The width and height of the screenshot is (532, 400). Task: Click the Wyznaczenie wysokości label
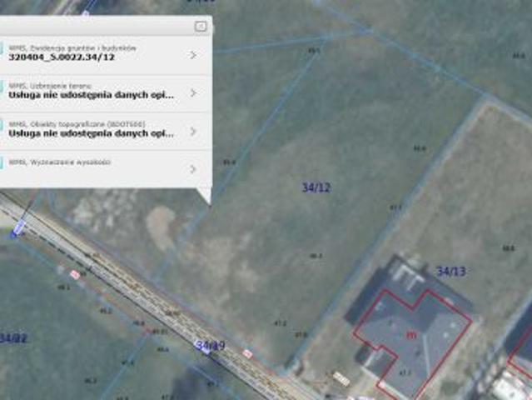pyautogui.click(x=59, y=162)
